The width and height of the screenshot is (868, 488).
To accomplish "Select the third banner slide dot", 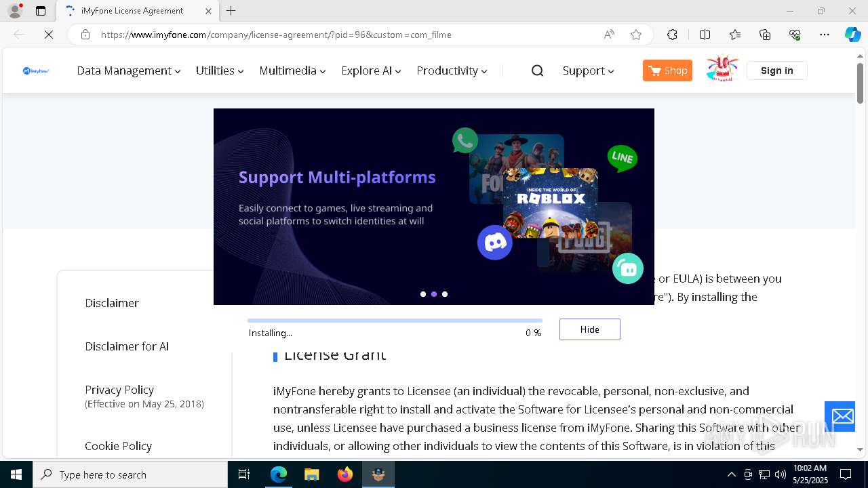I will 445,294.
